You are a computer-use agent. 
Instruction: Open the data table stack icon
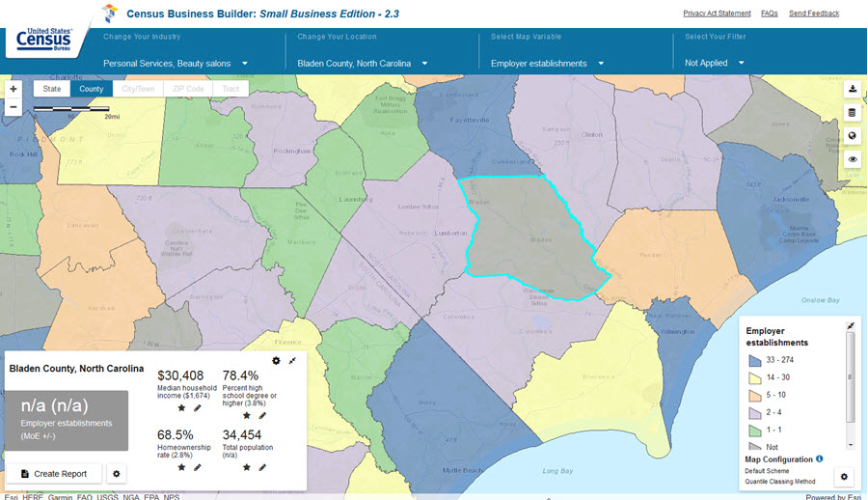[853, 113]
